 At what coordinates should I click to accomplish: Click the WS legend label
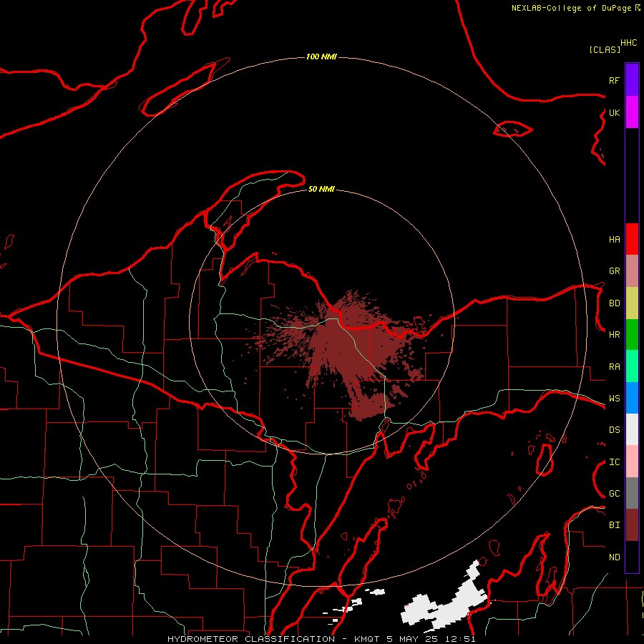(x=614, y=399)
